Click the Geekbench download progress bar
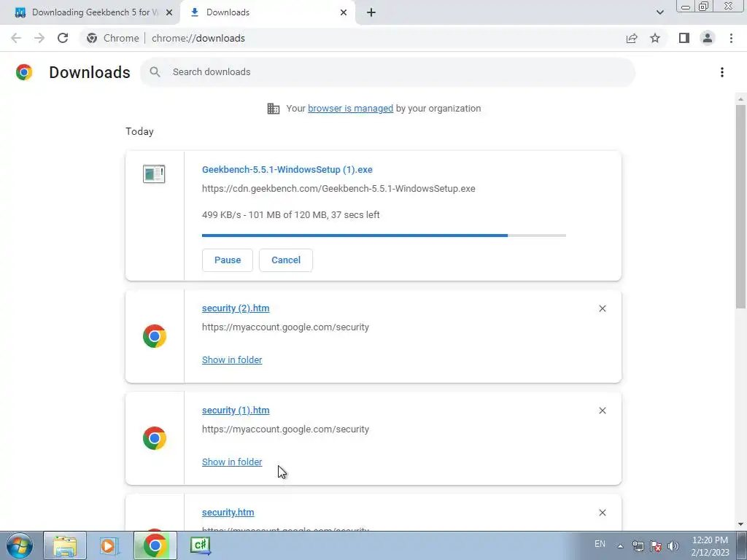The height and width of the screenshot is (560, 747). point(384,236)
